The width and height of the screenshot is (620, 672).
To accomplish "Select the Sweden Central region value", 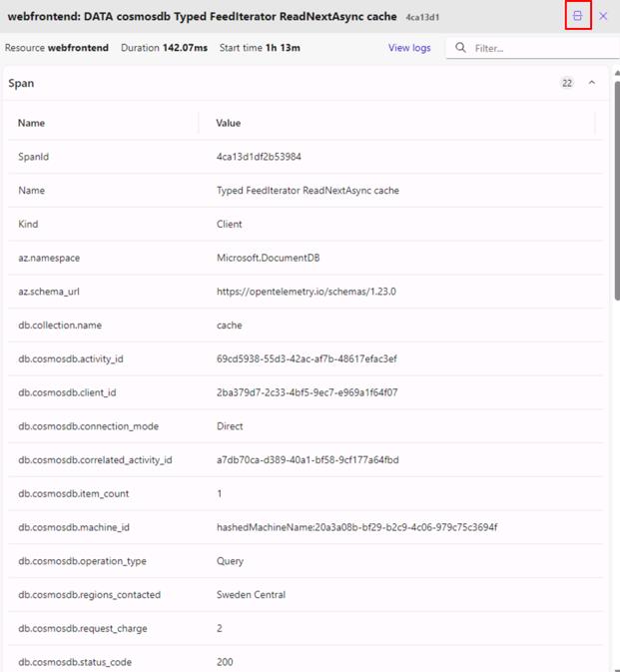I will [251, 595].
